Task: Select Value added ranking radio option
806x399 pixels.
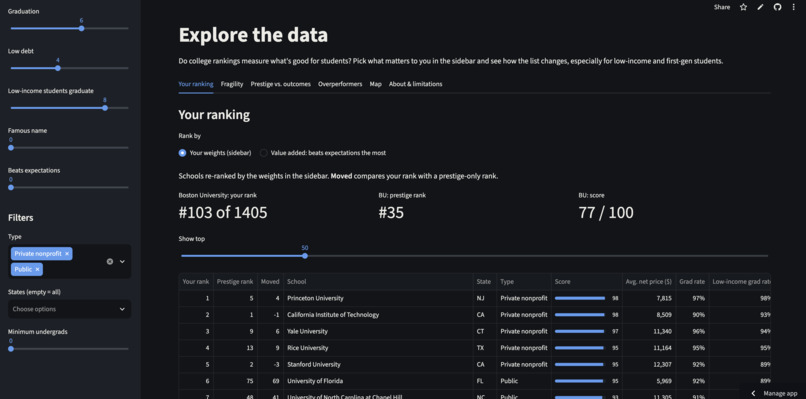Action: 323,153
